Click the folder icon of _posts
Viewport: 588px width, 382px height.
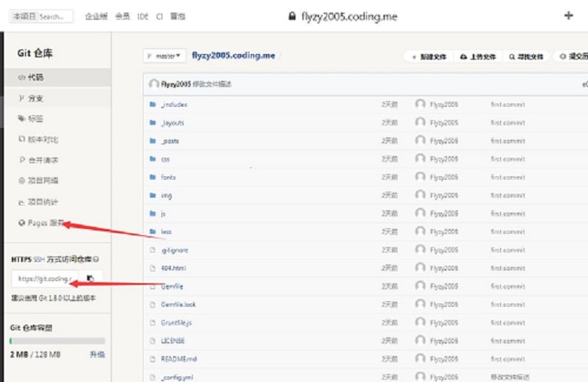pos(153,140)
